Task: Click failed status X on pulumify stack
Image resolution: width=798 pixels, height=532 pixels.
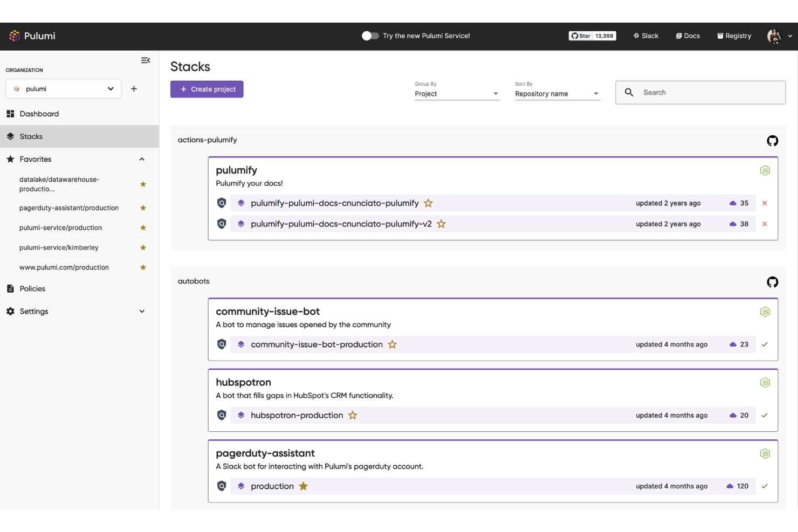Action: coord(765,203)
